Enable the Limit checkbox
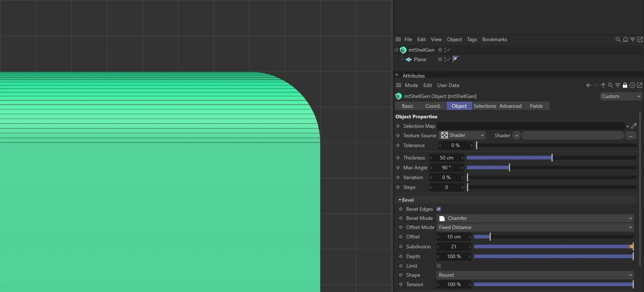This screenshot has height=292, width=644. tap(439, 266)
